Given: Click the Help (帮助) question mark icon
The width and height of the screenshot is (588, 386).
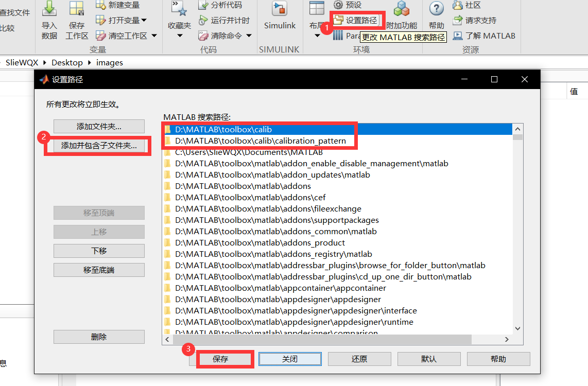Looking at the screenshot, I should click(437, 8).
